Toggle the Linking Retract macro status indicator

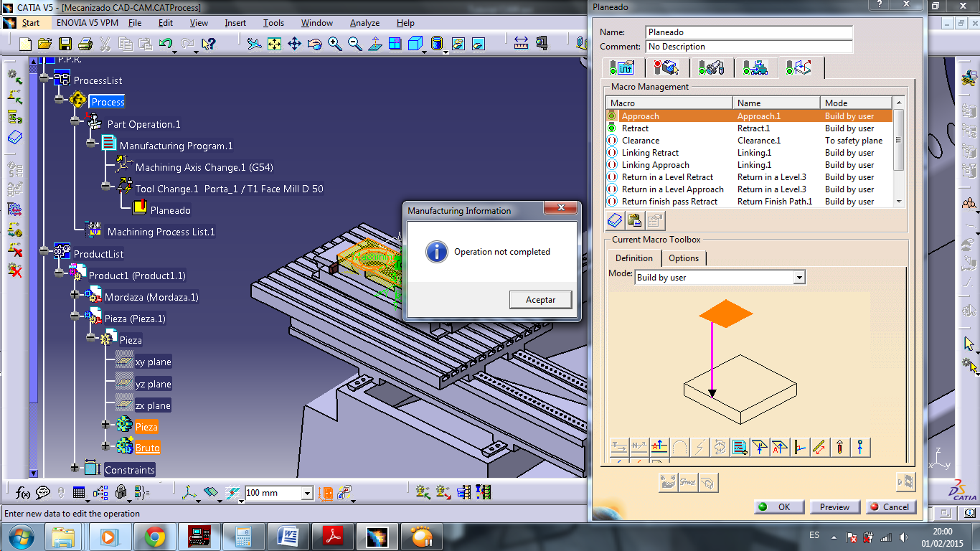[x=612, y=152]
